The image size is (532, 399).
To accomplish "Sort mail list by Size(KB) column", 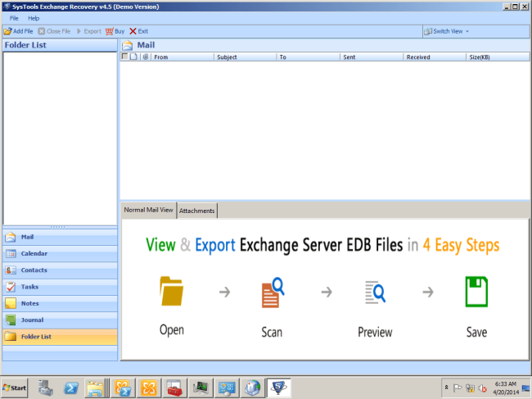I will (x=498, y=57).
